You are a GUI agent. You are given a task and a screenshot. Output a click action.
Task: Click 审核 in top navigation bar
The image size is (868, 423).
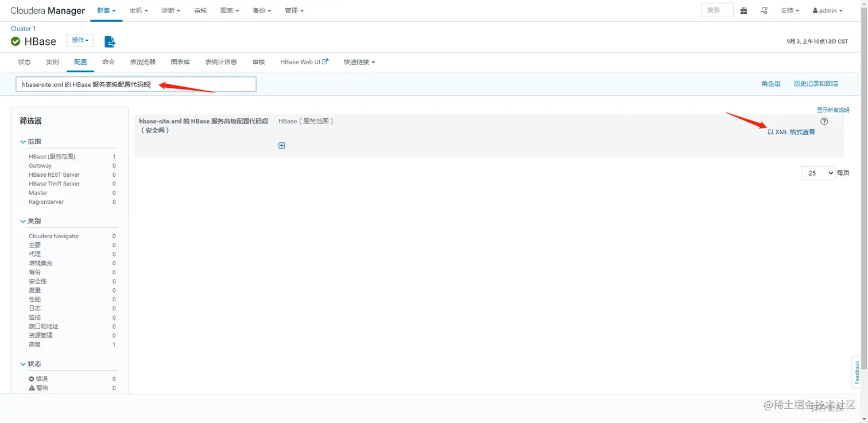200,10
